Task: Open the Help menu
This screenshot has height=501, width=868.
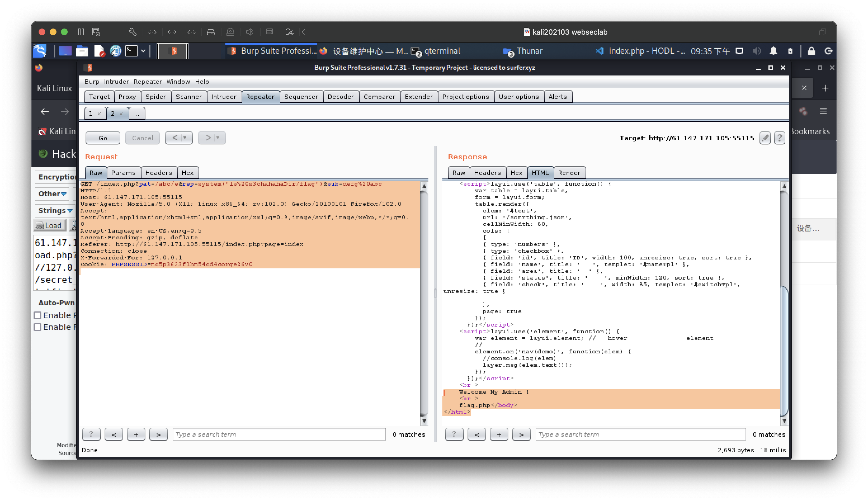Action: click(202, 82)
